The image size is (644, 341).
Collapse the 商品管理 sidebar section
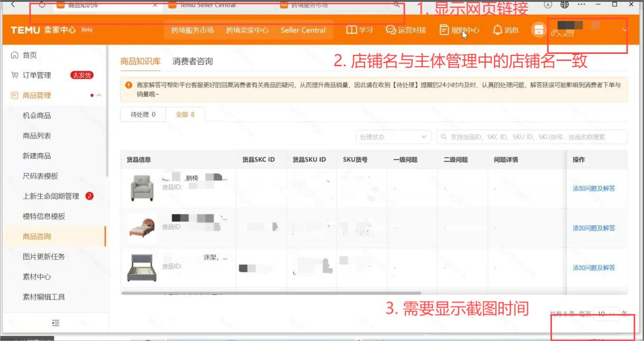tap(99, 96)
